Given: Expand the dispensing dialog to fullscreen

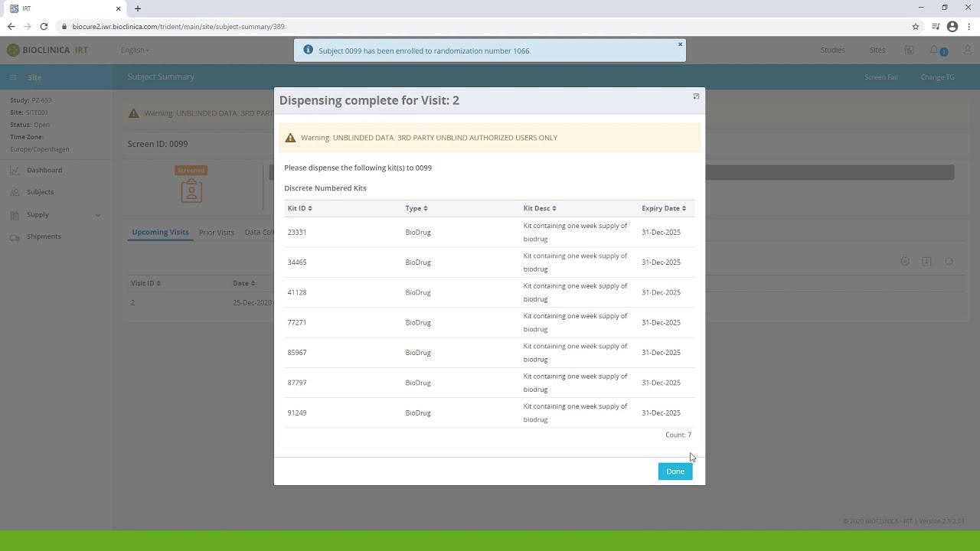Looking at the screenshot, I should [x=696, y=96].
